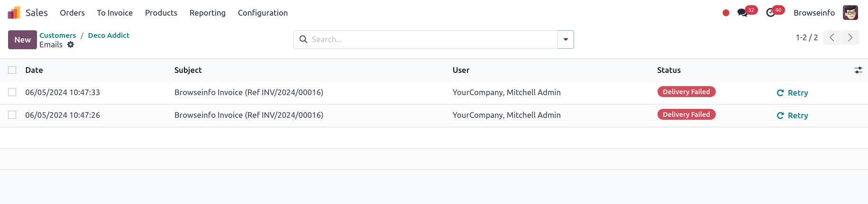
Task: Click the red recording status dot
Action: pyautogui.click(x=726, y=13)
